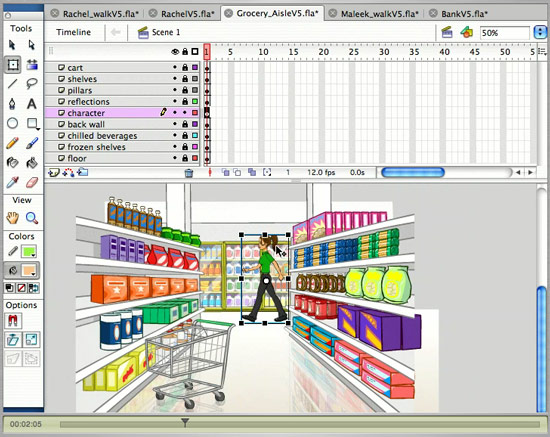Pick the Pen tool
Screen dimensions: 550x437
click(x=12, y=104)
